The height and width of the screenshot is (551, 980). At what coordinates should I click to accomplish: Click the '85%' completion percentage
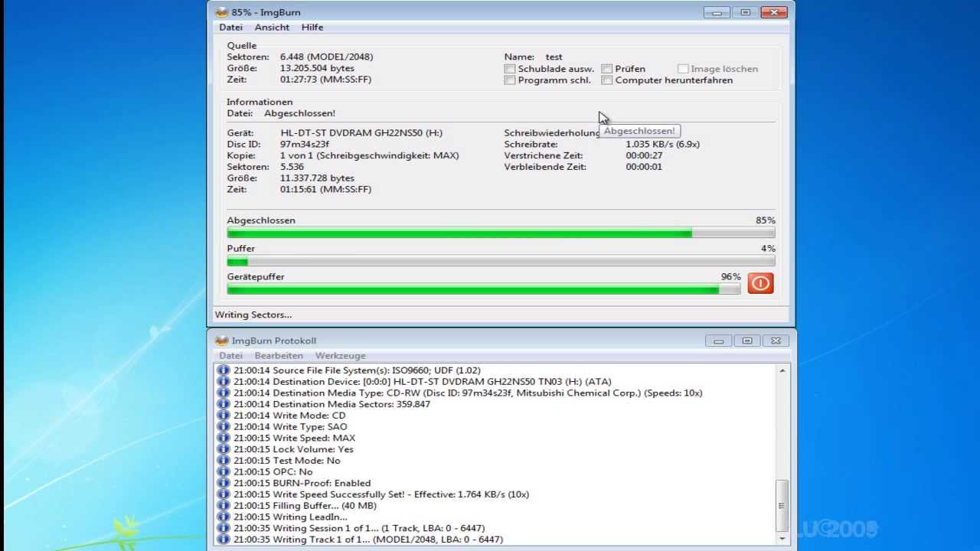click(x=766, y=220)
